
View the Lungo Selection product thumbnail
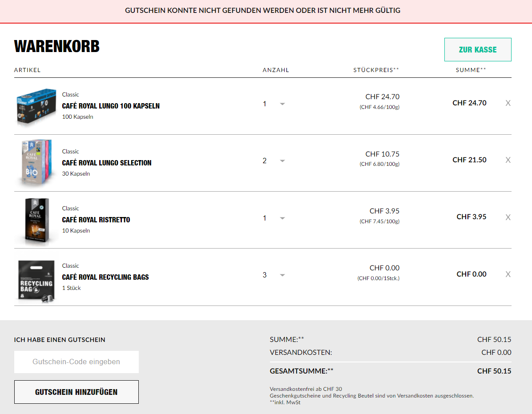(36, 163)
